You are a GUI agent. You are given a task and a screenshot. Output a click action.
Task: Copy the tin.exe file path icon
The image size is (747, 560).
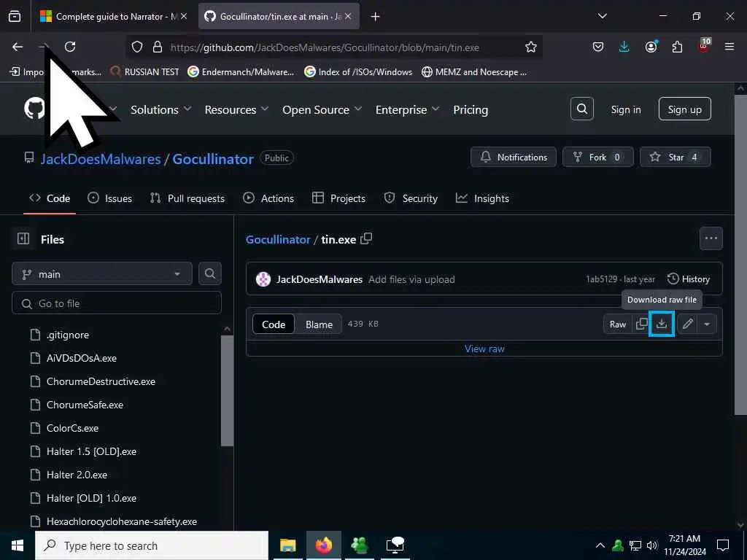tap(366, 238)
